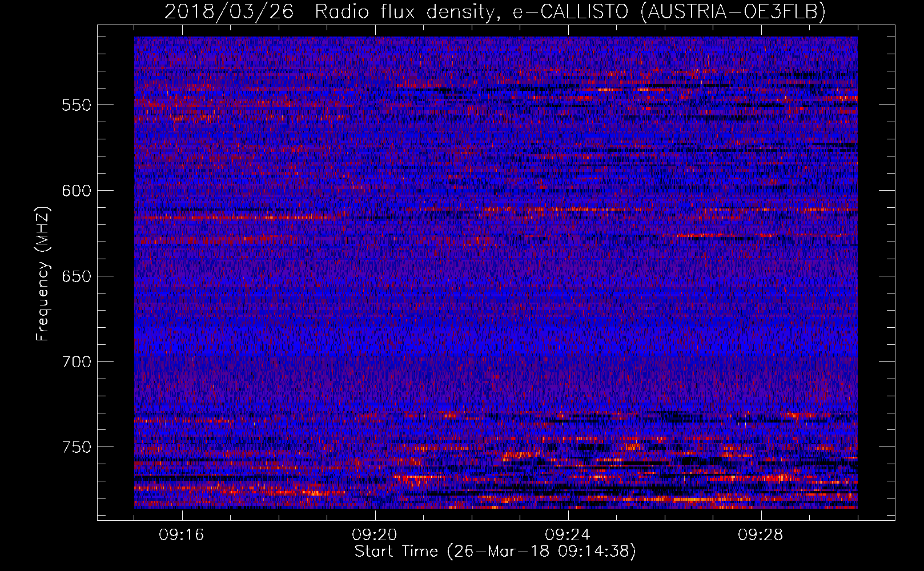The height and width of the screenshot is (571, 924).
Task: Click the 09:24 time tick label
Action: [568, 535]
